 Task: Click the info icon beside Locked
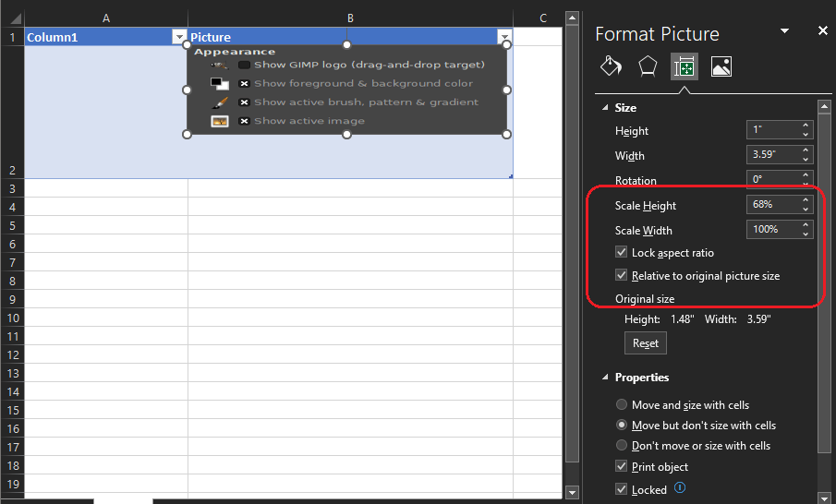[680, 487]
